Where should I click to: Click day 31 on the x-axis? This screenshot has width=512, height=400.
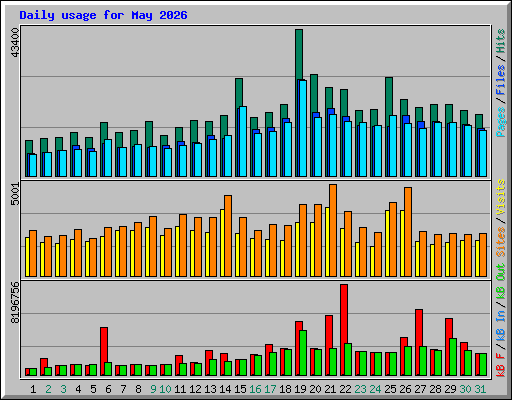pyautogui.click(x=480, y=389)
